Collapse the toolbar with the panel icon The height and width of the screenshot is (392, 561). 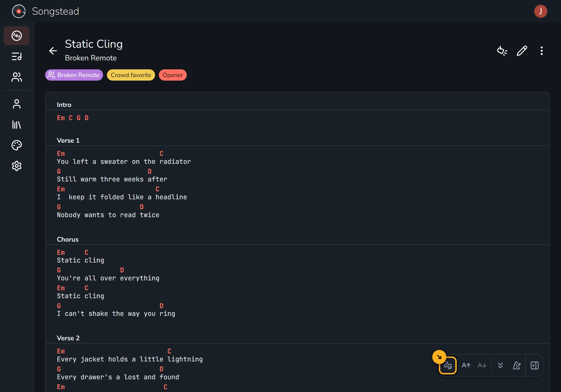(535, 365)
